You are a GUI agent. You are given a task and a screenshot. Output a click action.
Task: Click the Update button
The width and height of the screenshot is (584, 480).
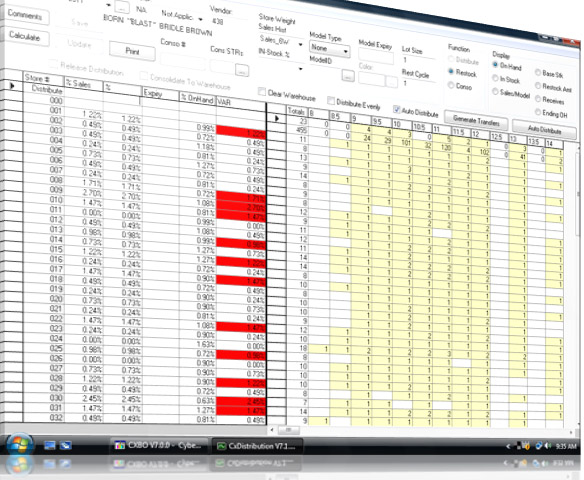[79, 44]
